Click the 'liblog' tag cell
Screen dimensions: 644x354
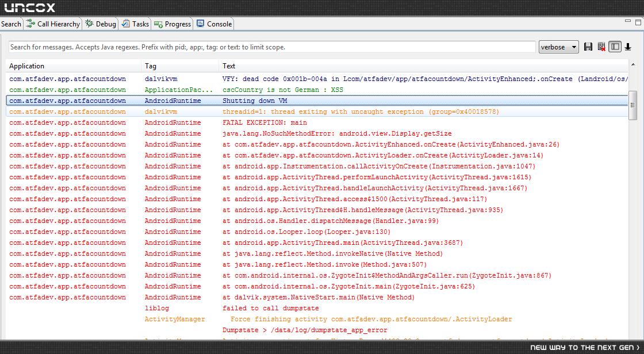157,308
